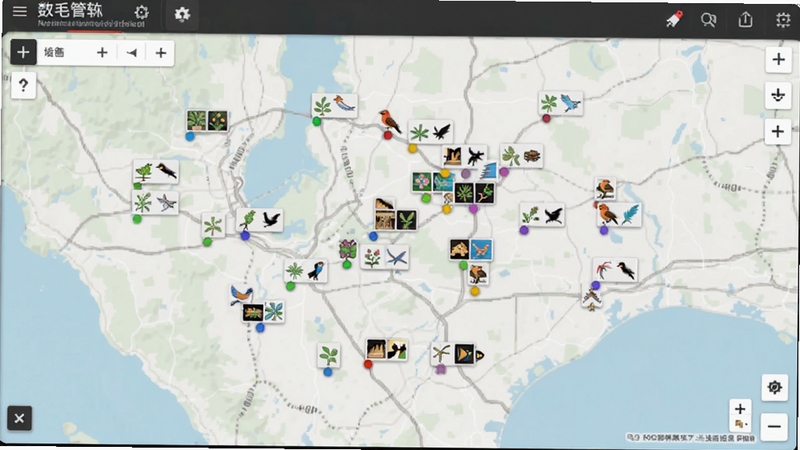
Task: Select the perched owl thumbnail at right
Action: [605, 188]
